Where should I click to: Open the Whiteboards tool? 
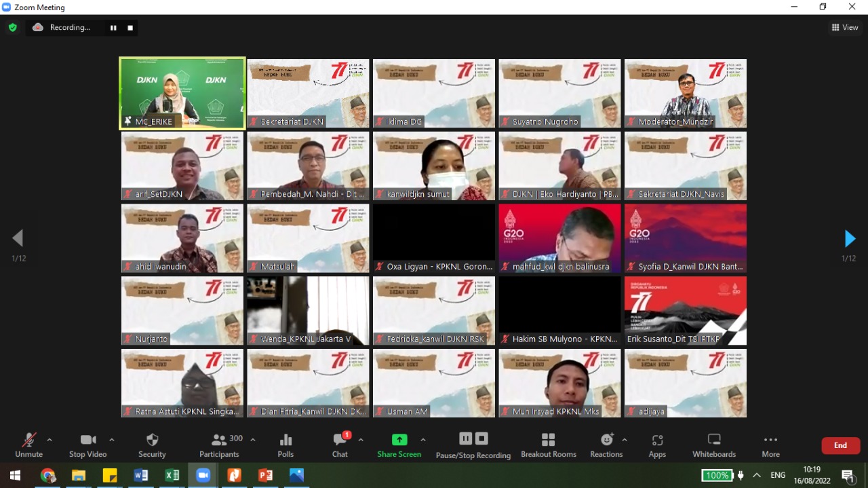[713, 445]
